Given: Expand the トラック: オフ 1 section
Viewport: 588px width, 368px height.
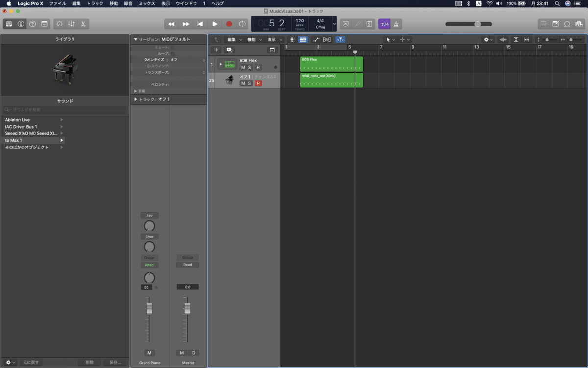Looking at the screenshot, I should tap(136, 99).
